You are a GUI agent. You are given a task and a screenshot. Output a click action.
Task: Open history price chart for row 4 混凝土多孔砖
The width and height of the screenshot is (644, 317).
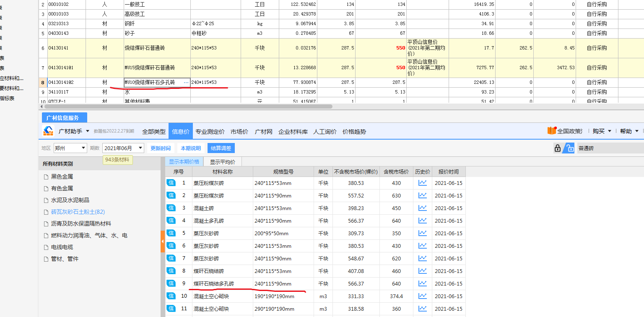point(422,221)
